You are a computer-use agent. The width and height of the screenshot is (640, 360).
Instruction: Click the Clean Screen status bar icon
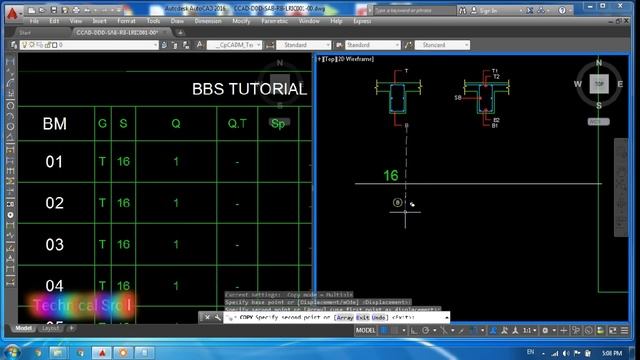pyautogui.click(x=613, y=331)
